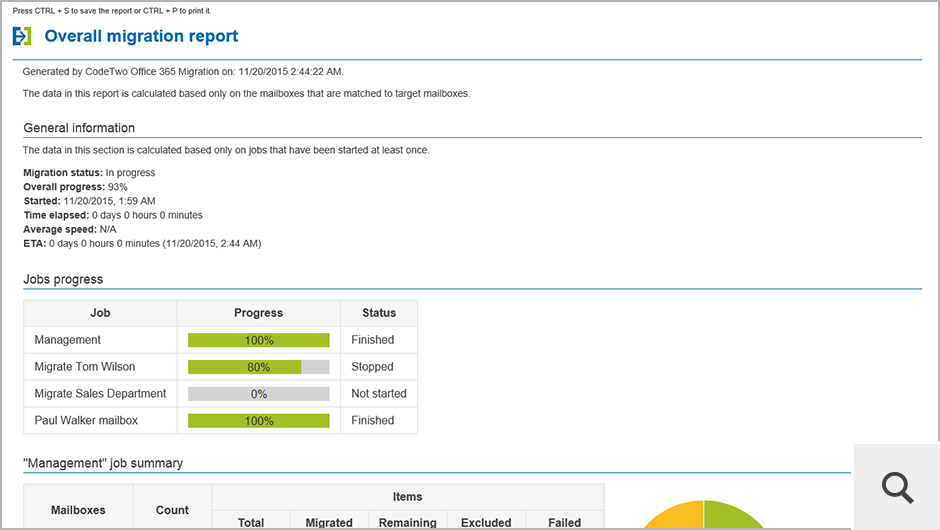Click the Count column header in summary table
This screenshot has width=940, height=530.
pyautogui.click(x=172, y=510)
